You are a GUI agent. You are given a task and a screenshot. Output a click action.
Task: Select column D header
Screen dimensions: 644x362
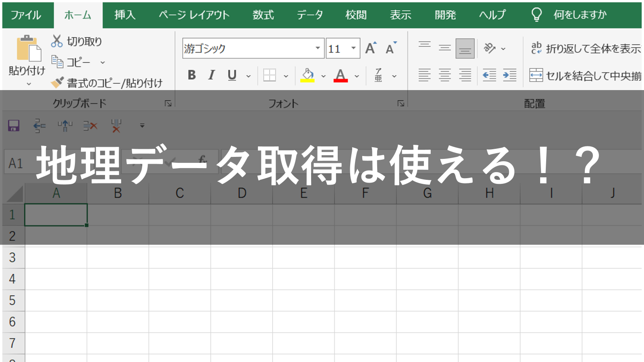[242, 193]
